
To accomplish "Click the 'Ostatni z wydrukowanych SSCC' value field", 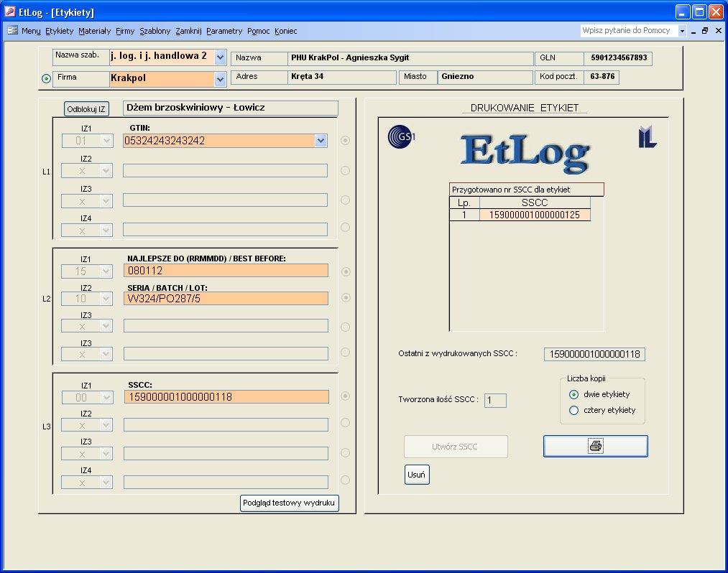I will [595, 354].
